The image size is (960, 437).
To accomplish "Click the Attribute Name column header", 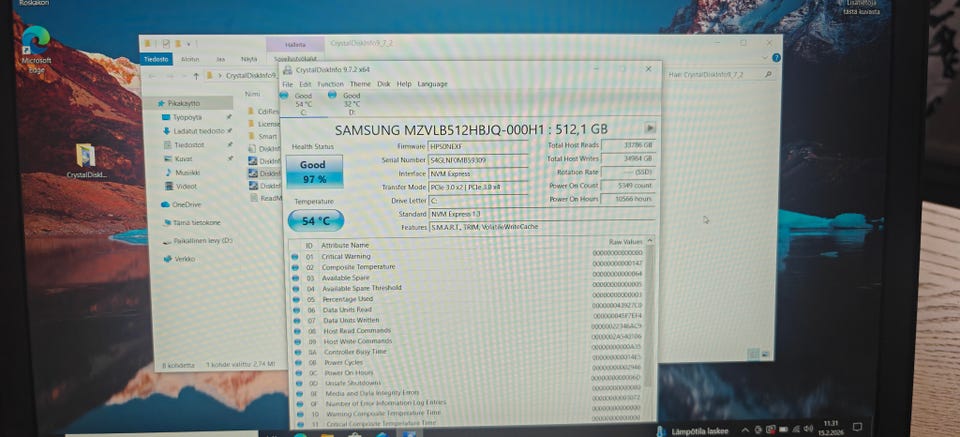I will click(x=345, y=245).
